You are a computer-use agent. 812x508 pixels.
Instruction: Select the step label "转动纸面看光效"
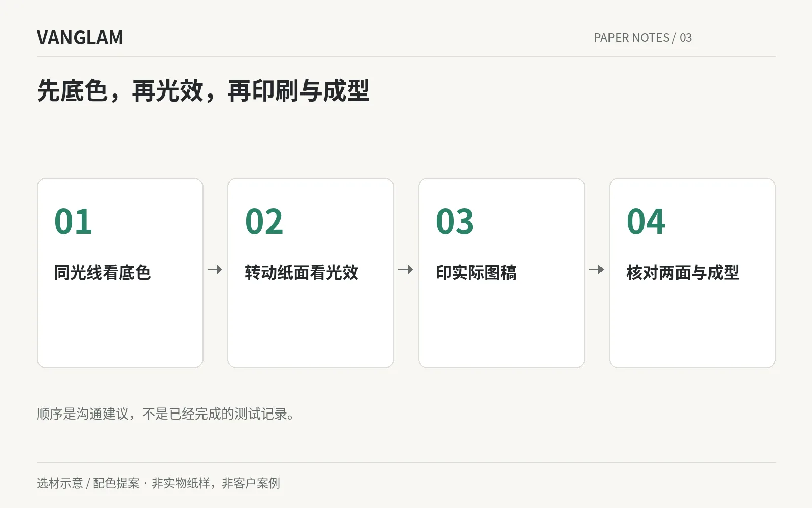point(301,273)
